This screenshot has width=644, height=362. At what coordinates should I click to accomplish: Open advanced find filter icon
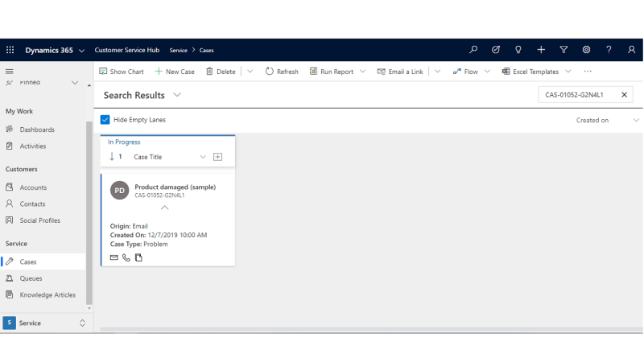tap(563, 50)
